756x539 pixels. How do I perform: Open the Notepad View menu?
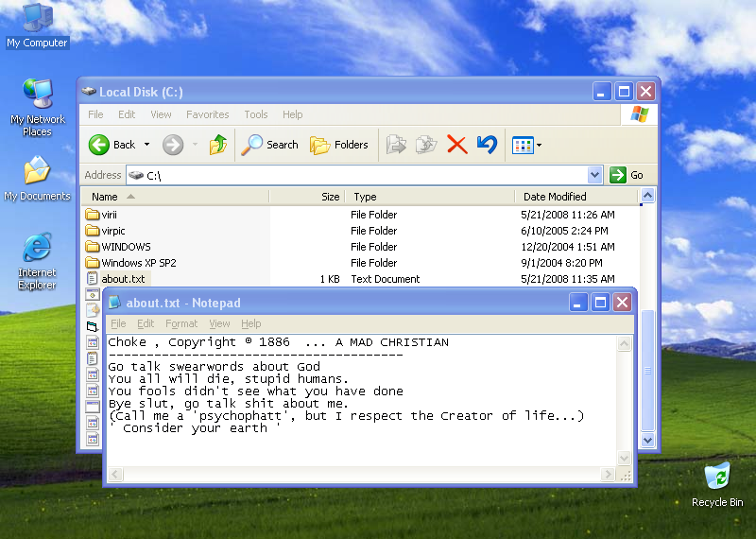pos(219,323)
